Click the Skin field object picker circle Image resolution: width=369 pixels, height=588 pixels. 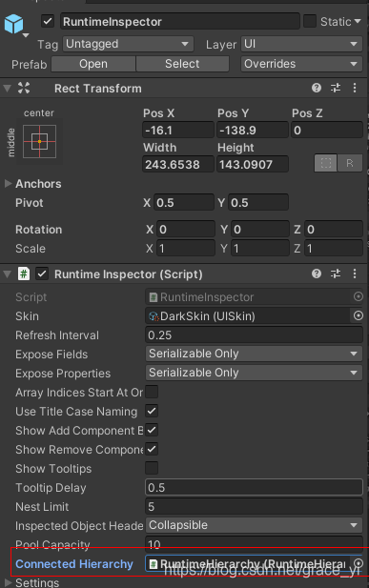click(359, 316)
